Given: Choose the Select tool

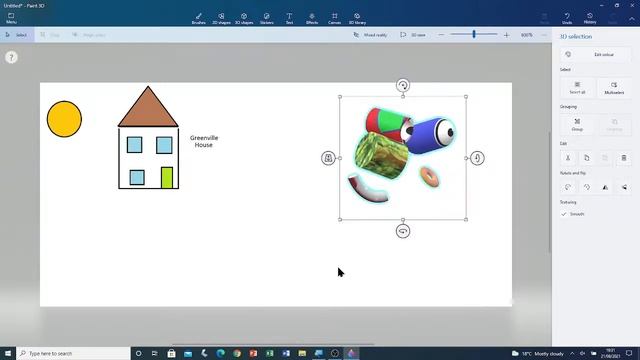Looking at the screenshot, I should pyautogui.click(x=16, y=35).
